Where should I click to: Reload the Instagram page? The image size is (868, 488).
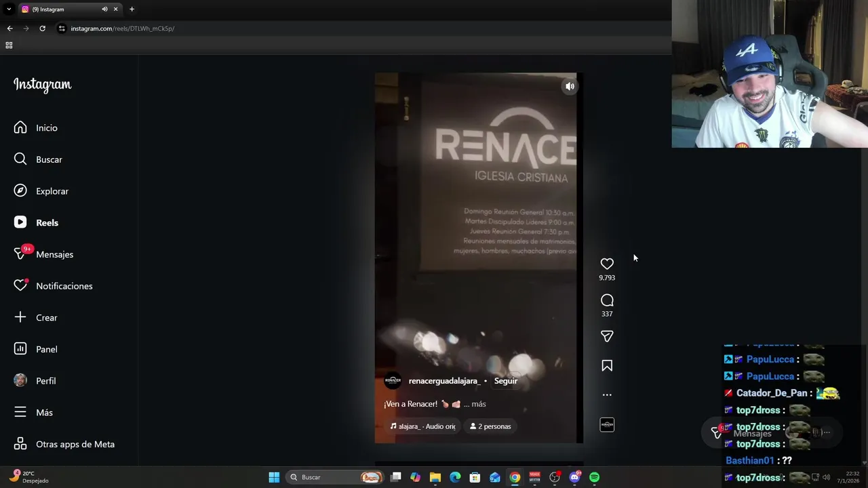42,28
